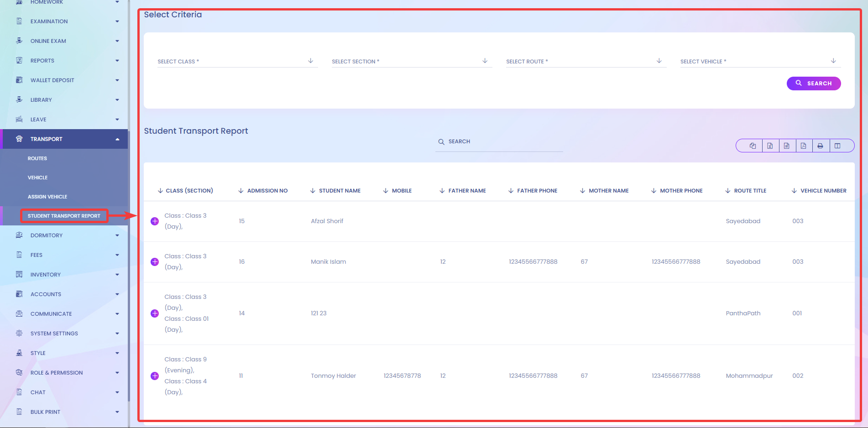The image size is (868, 428).
Task: Collapse the Transport menu arrow
Action: (x=117, y=139)
